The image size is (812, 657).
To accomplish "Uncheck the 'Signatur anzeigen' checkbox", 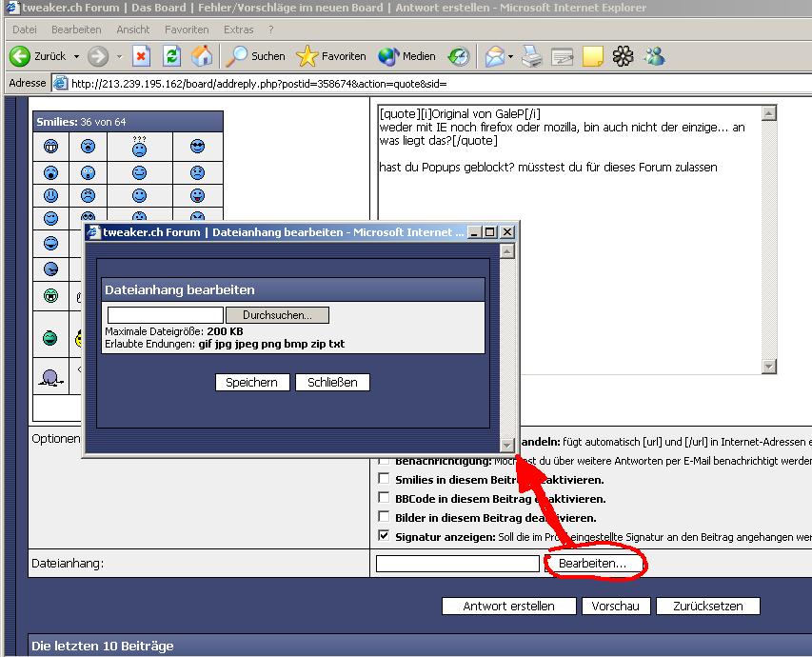I will 384,537.
